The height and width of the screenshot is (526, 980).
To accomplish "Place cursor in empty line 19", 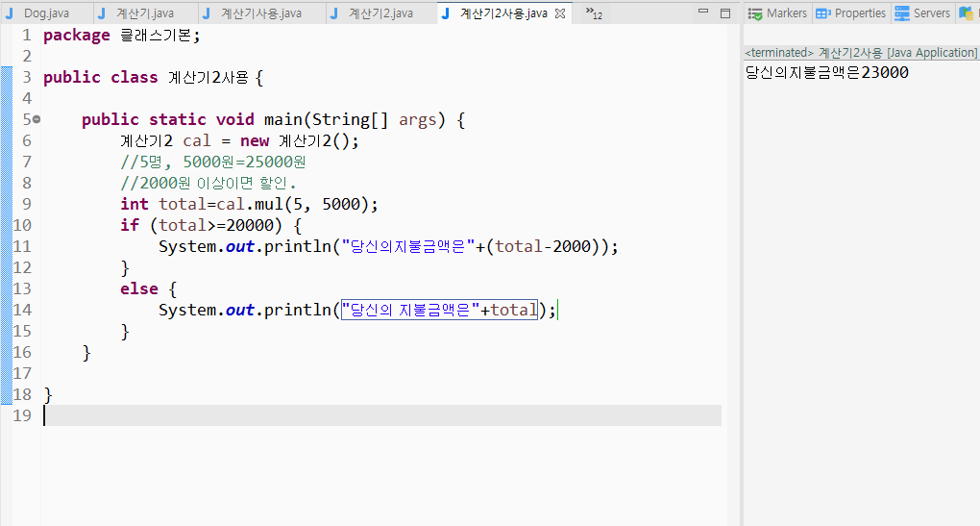I will [381, 415].
